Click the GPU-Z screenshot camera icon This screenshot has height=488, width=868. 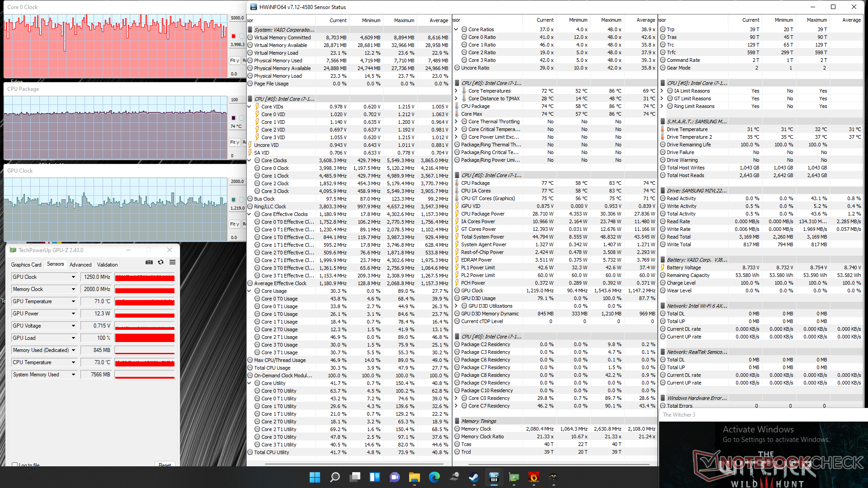pos(149,263)
